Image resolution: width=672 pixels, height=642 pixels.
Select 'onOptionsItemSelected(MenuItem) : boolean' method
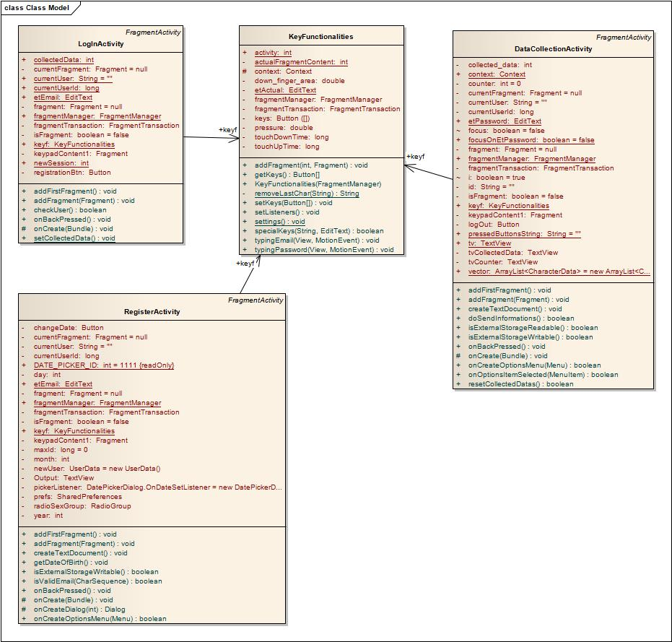[544, 376]
